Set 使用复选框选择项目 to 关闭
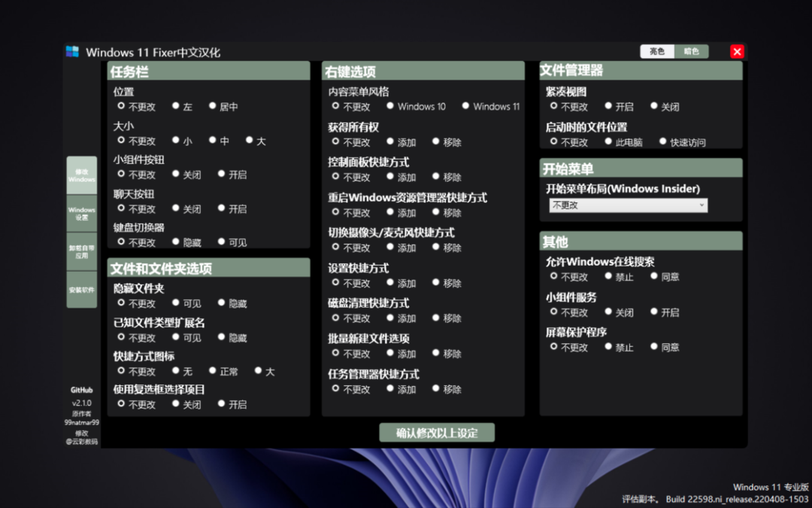This screenshot has width=812, height=508. (x=187, y=404)
